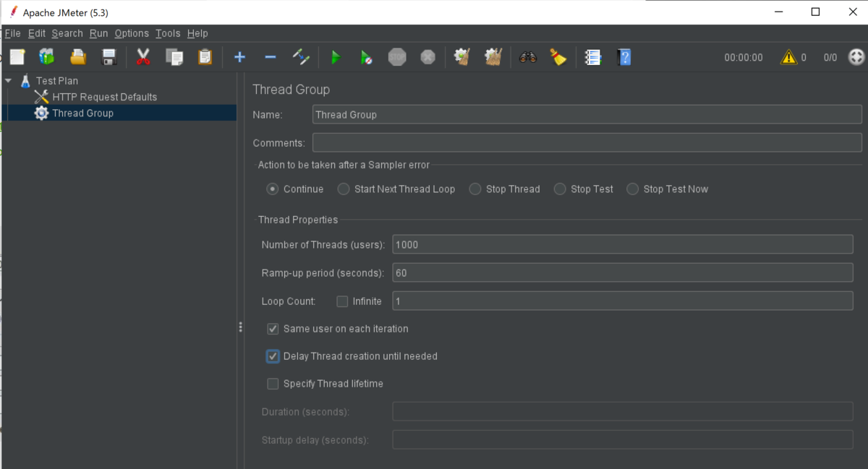The image size is (868, 469).
Task: Open the Run menu
Action: coord(99,33)
